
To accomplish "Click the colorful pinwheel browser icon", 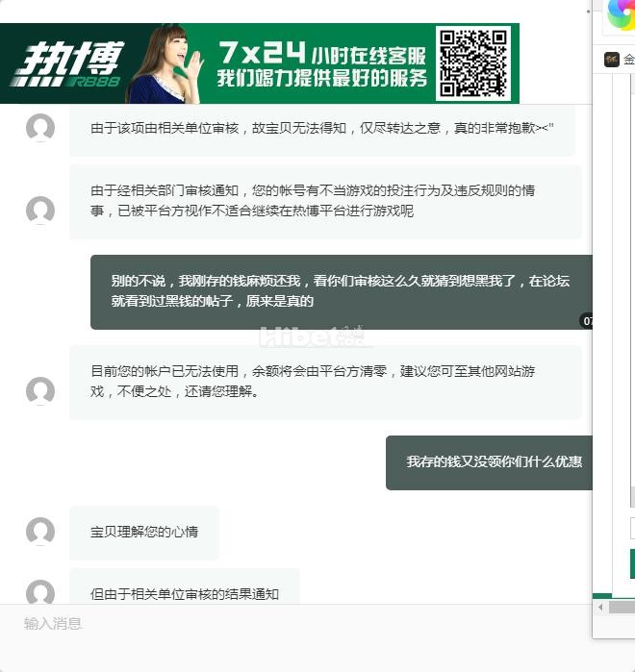I will pos(621,16).
